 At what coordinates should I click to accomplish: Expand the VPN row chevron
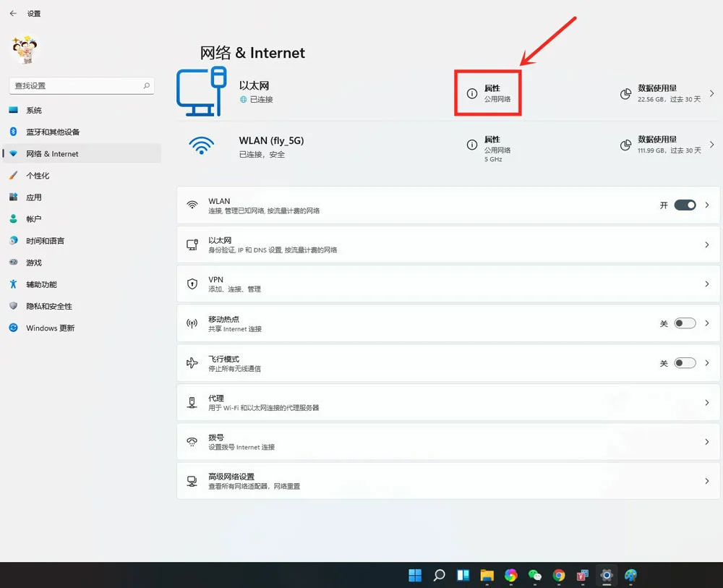[x=707, y=284]
